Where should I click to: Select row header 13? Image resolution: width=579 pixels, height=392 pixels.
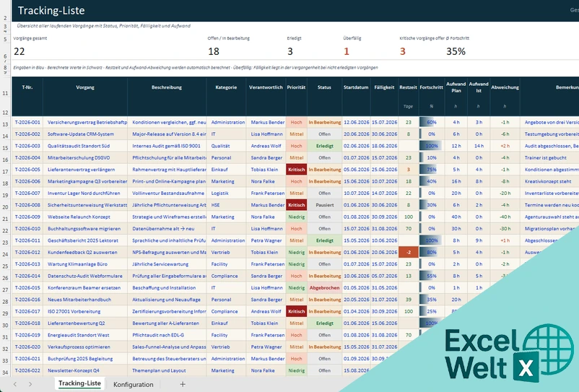6,124
